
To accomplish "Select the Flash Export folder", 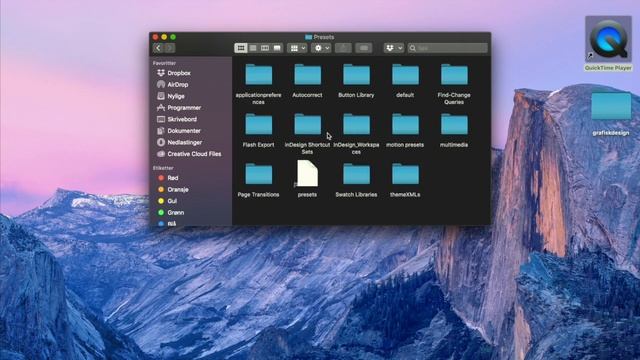I will [258, 124].
